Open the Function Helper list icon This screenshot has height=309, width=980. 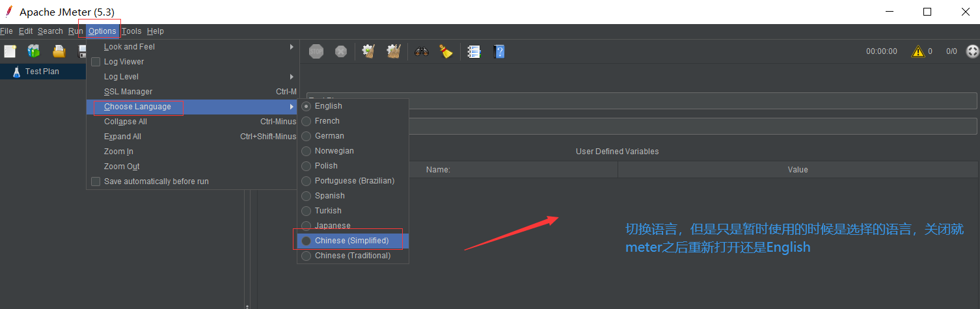pyautogui.click(x=474, y=51)
